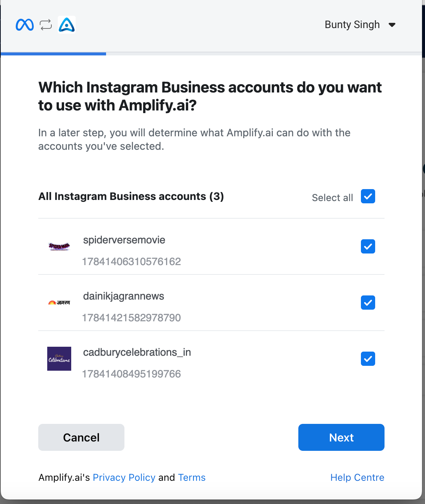Toggle the spiderversemovie account checkbox

coord(368,246)
